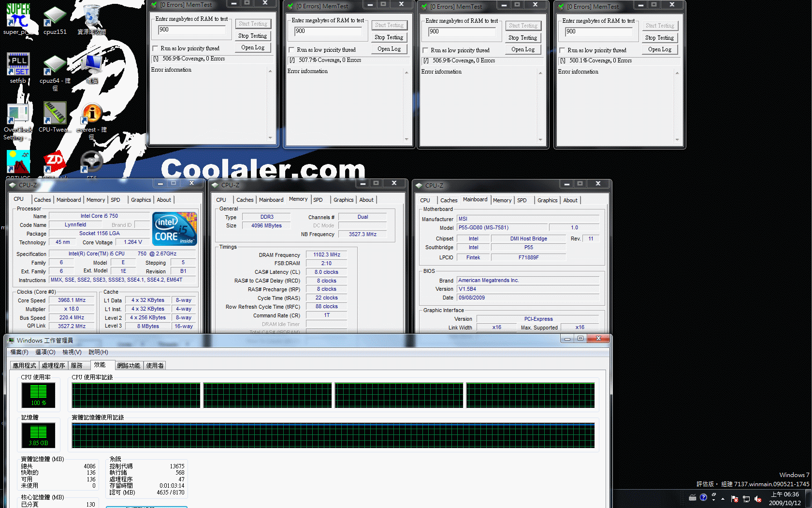Viewport: 812px width, 508px height.
Task: Open Graphics tab in CPU-Z Mainboard window
Action: pyautogui.click(x=548, y=200)
